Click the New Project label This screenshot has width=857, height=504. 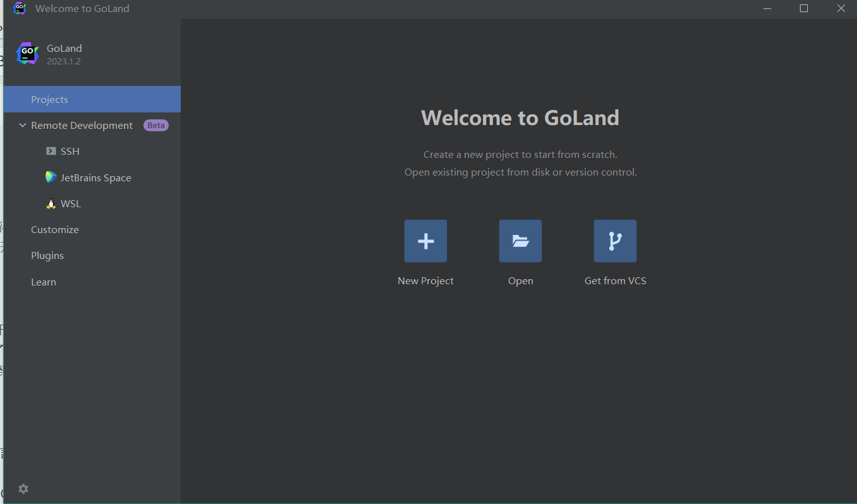[425, 281]
